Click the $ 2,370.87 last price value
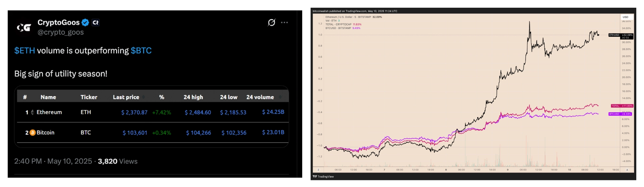This screenshot has height=187, width=644. tap(134, 113)
